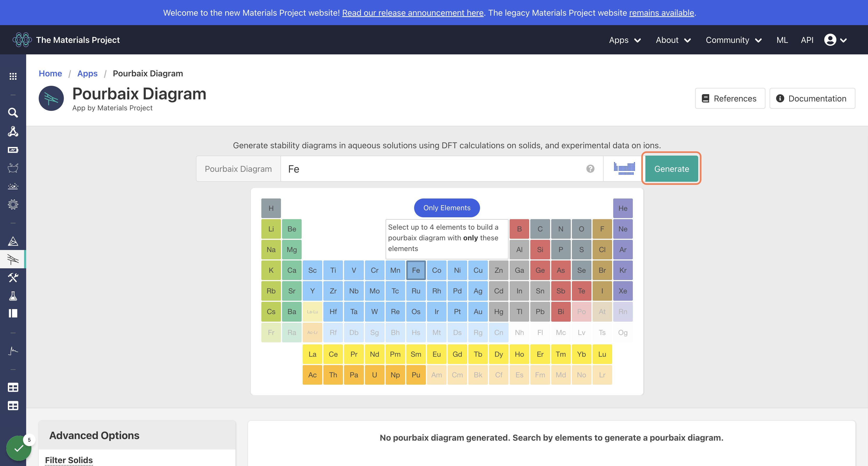The image size is (868, 466).
Task: Go to Apps breadcrumb link
Action: click(87, 73)
